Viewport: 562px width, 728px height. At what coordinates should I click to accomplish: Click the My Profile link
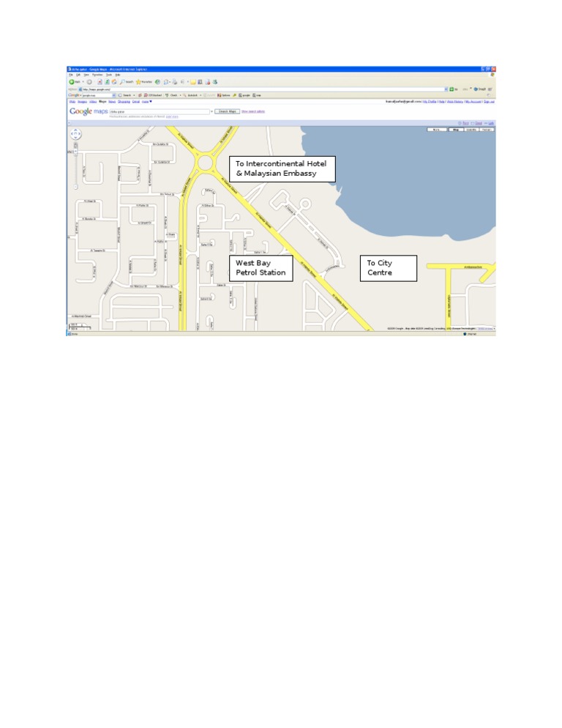point(430,102)
